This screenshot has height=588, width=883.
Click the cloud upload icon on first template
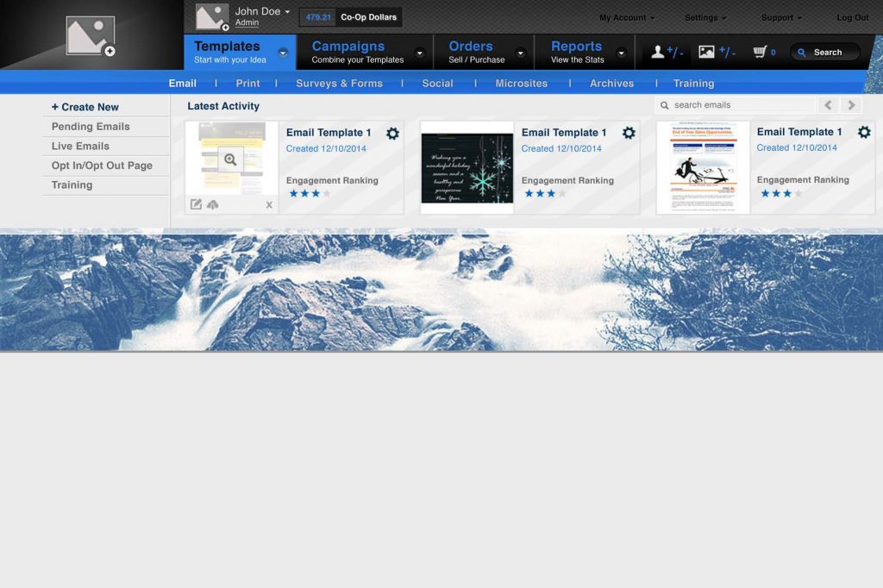point(212,204)
